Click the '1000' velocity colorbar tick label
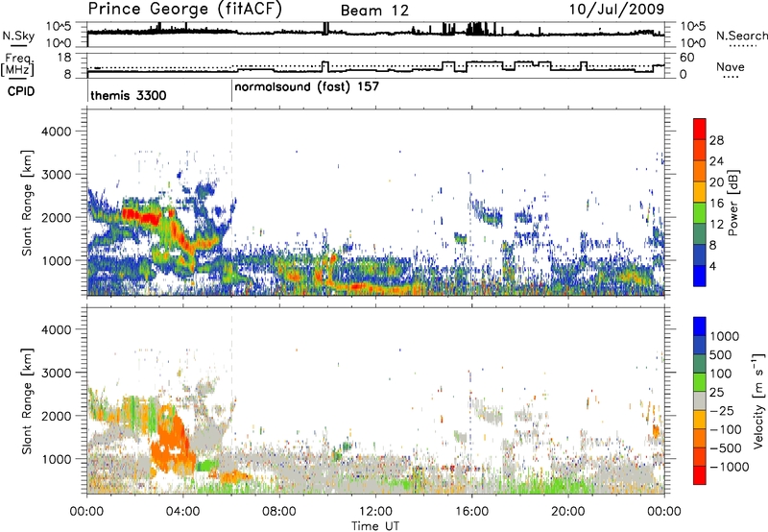The image size is (768, 532). pos(725,336)
